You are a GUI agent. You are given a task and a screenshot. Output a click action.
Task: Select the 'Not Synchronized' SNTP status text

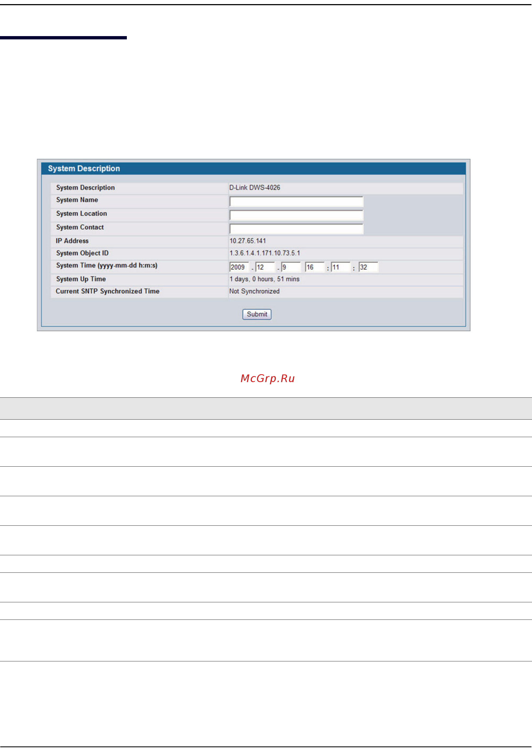coord(254,291)
